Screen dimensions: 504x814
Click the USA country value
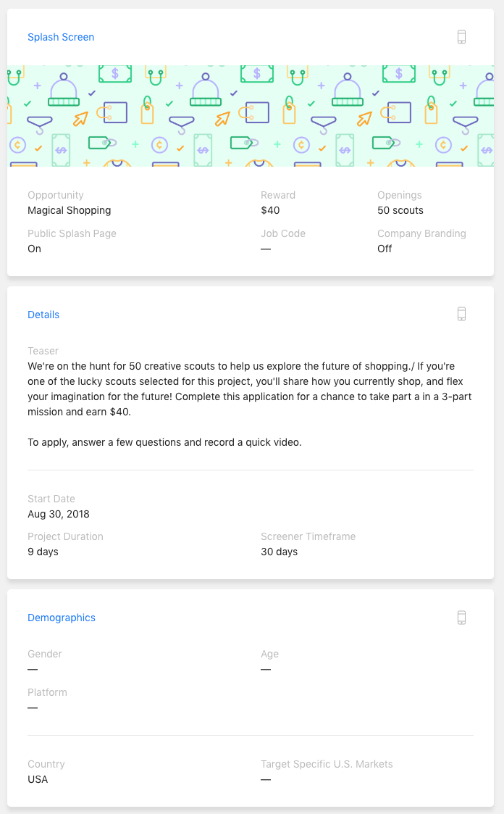(x=38, y=779)
